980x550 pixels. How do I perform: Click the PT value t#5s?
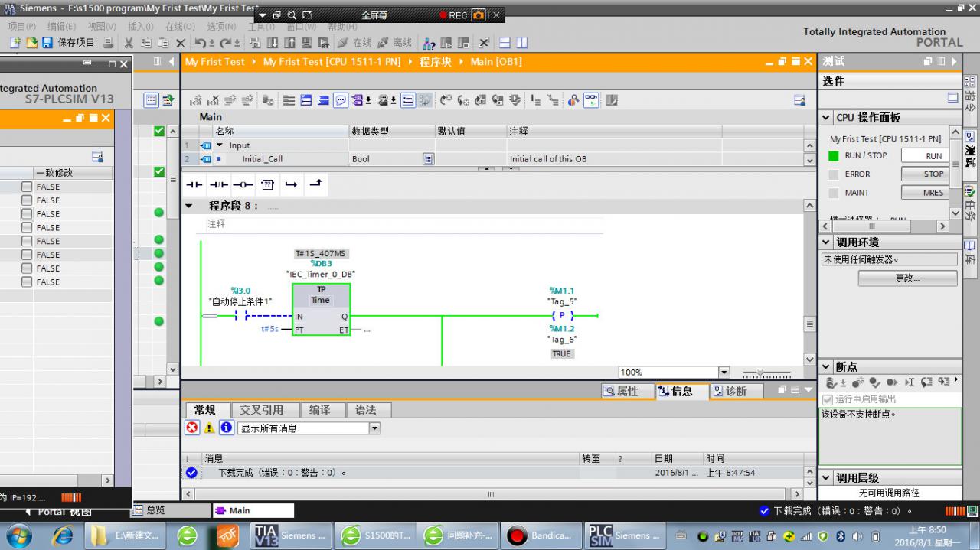tap(269, 329)
